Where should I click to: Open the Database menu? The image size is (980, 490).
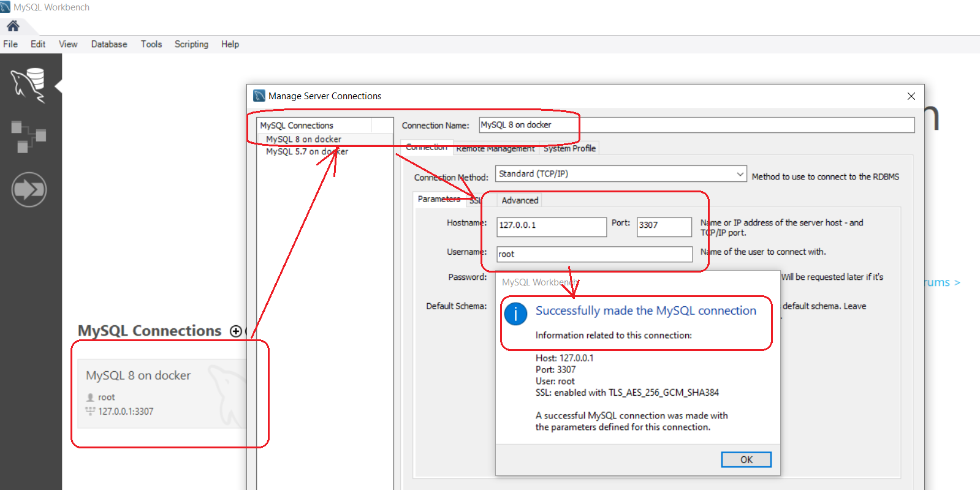(109, 44)
